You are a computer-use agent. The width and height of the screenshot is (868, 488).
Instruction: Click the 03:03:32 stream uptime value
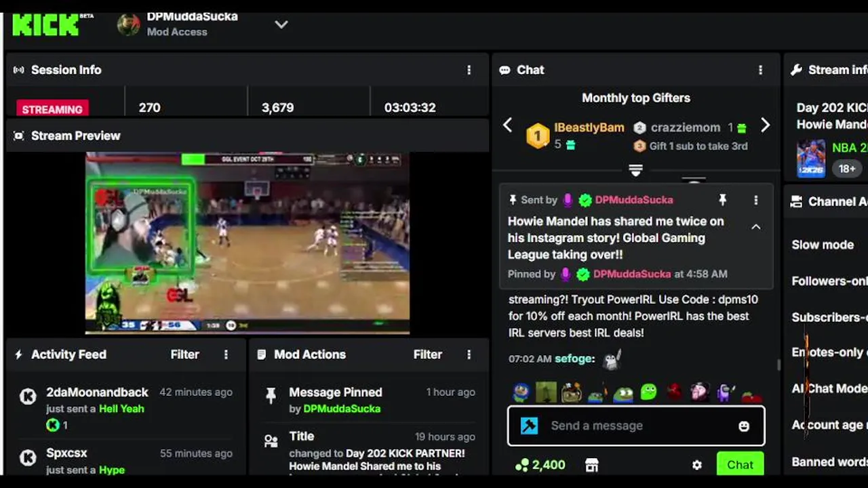click(x=410, y=108)
